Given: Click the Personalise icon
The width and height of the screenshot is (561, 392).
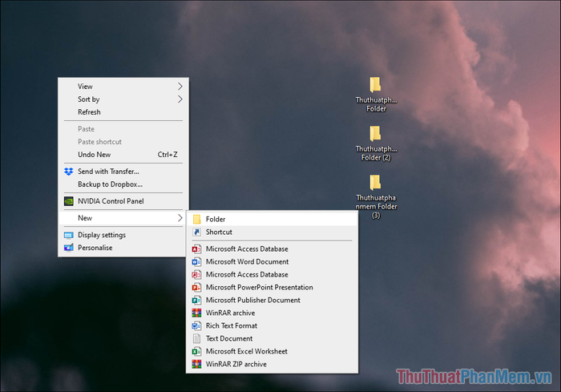Looking at the screenshot, I should pyautogui.click(x=68, y=248).
